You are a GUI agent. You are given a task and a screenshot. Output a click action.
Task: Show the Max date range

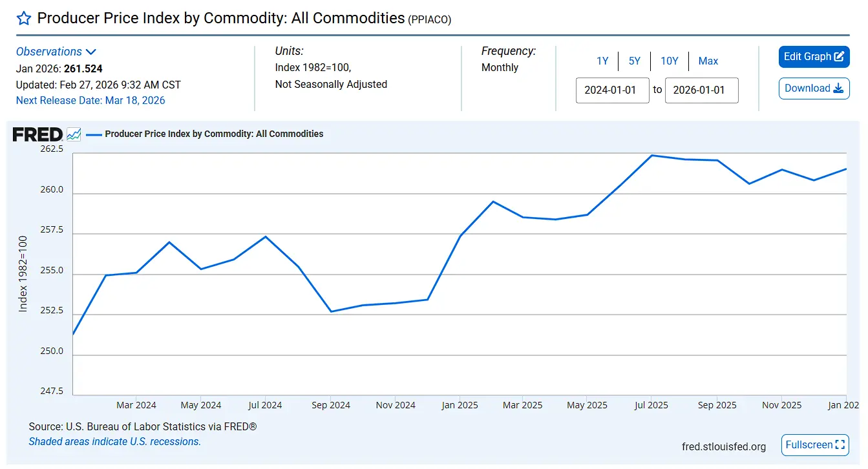[x=708, y=61]
